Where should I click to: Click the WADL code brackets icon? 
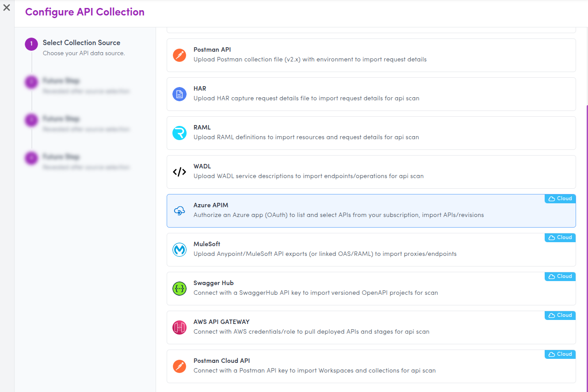click(x=179, y=172)
